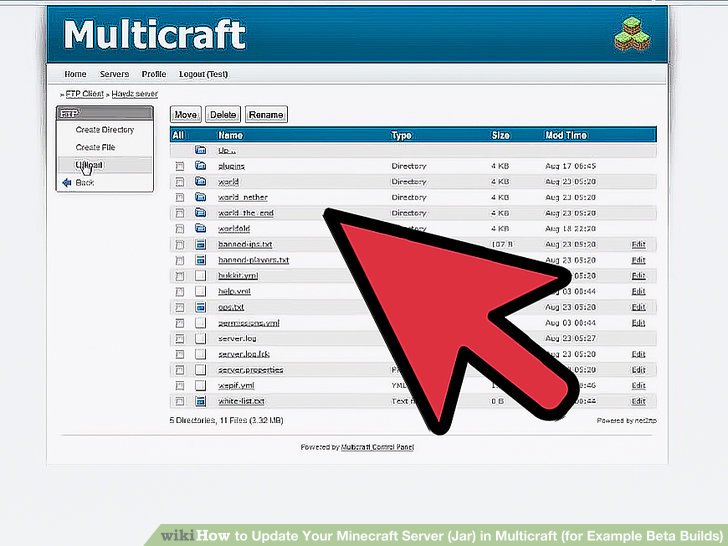
Task: Open the Haydz server breadcrumb link
Action: (135, 94)
